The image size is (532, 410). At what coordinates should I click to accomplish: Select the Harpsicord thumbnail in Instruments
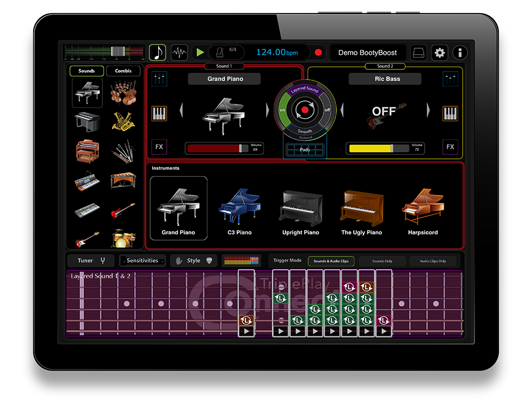tap(423, 209)
